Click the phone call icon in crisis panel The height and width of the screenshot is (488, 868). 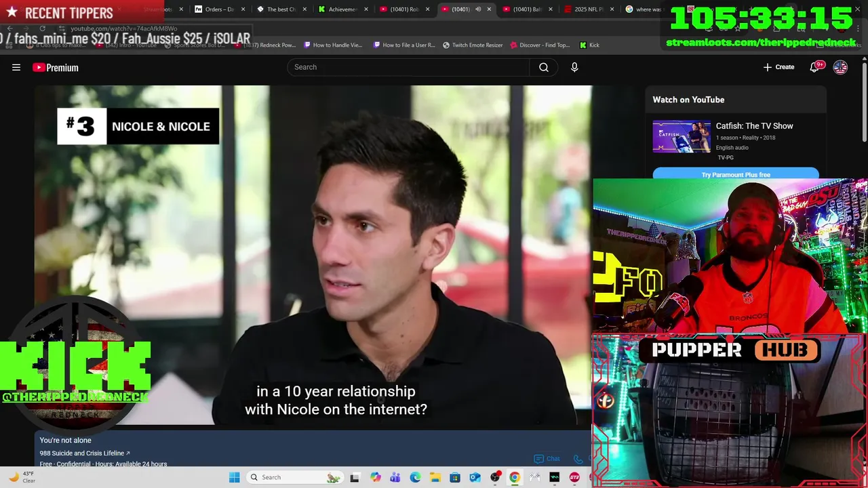[x=578, y=459]
